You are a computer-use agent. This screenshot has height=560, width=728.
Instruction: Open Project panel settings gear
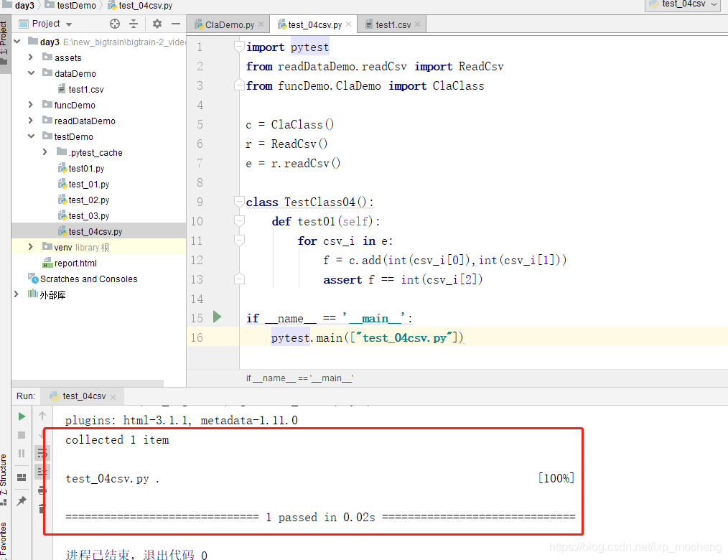(x=157, y=24)
